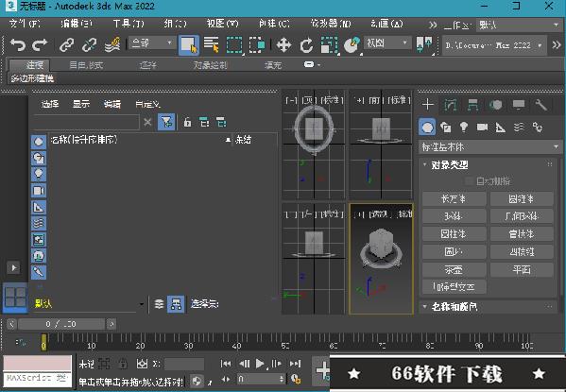Click the Play Animation button

pos(260,364)
